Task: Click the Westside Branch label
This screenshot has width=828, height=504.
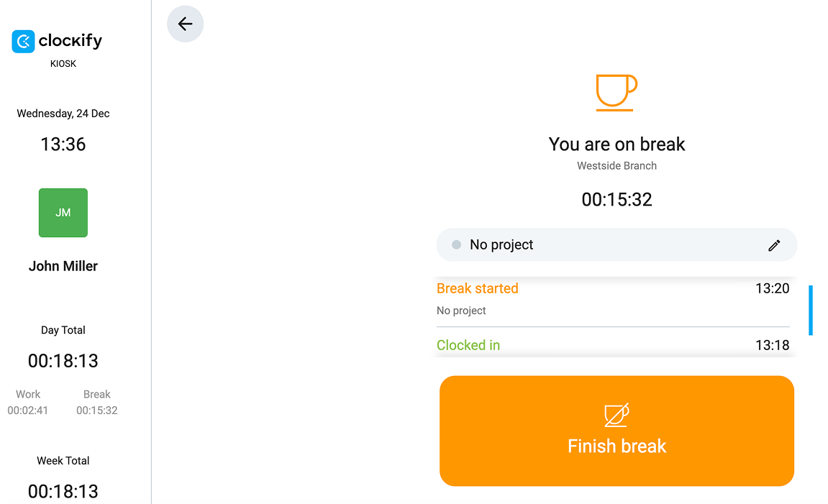Action: tap(617, 165)
